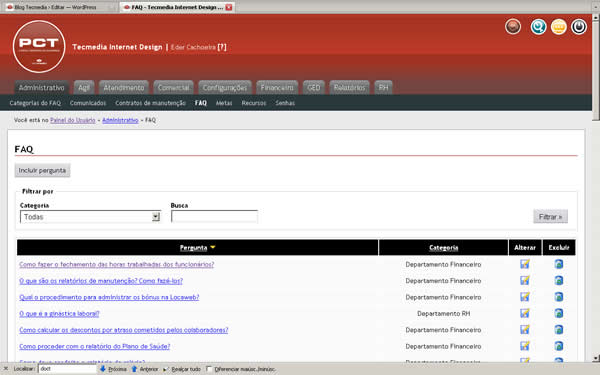This screenshot has height=375, width=600.
Task: Click Departamento RH category cell
Action: (x=443, y=314)
